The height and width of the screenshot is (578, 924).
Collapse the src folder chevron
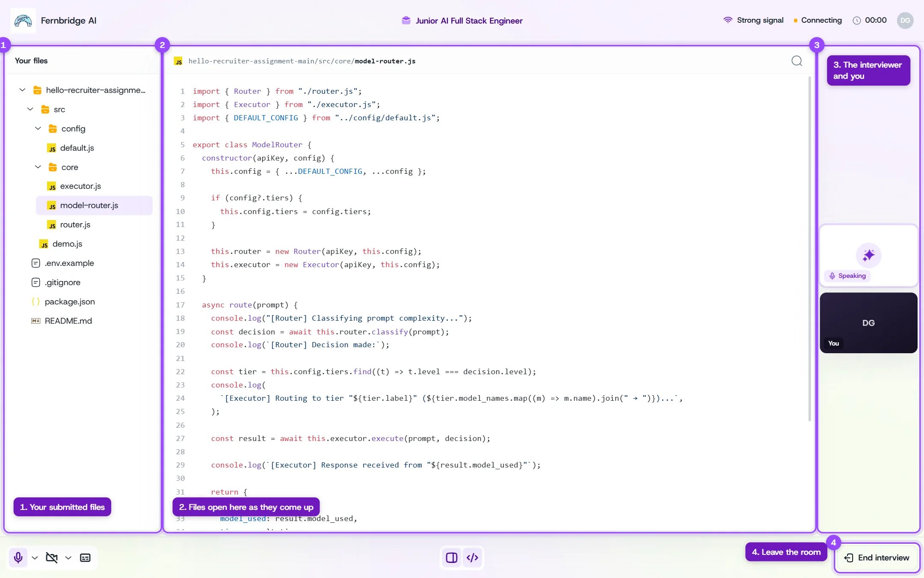coord(30,109)
